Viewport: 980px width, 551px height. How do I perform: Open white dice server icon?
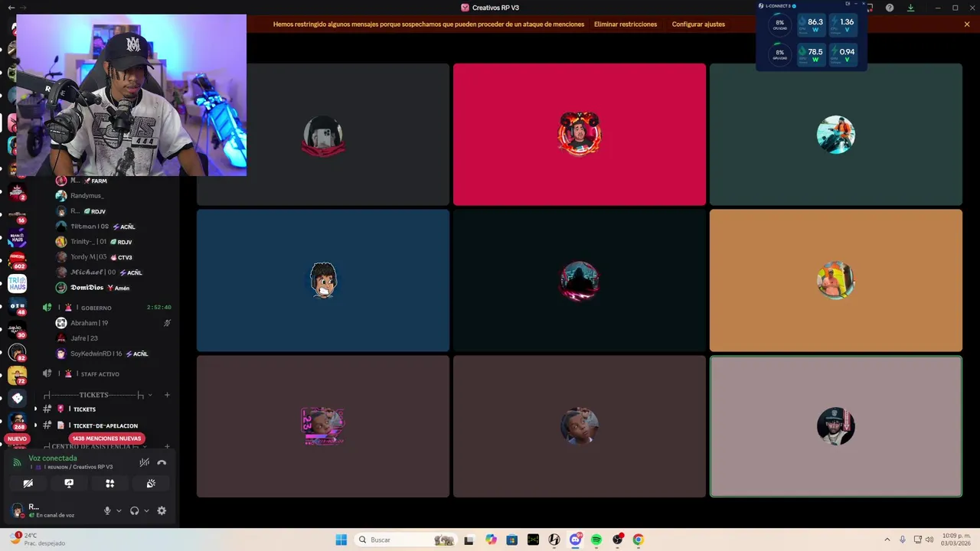[17, 398]
